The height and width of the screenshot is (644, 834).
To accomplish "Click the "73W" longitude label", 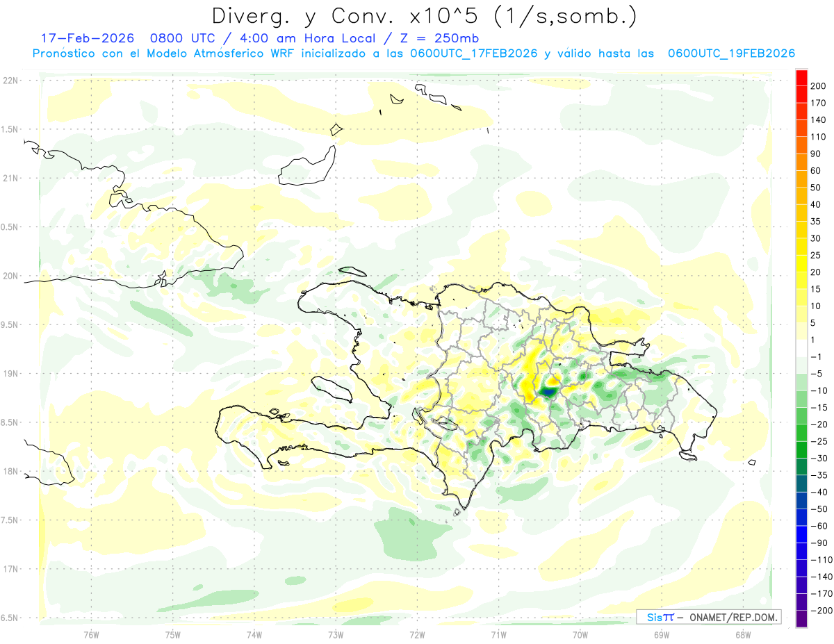I will coord(336,634).
